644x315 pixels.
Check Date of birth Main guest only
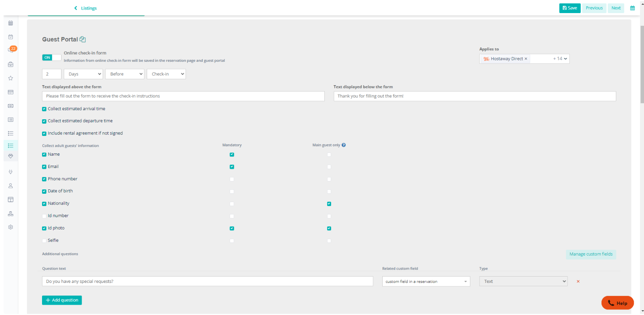coord(329,191)
